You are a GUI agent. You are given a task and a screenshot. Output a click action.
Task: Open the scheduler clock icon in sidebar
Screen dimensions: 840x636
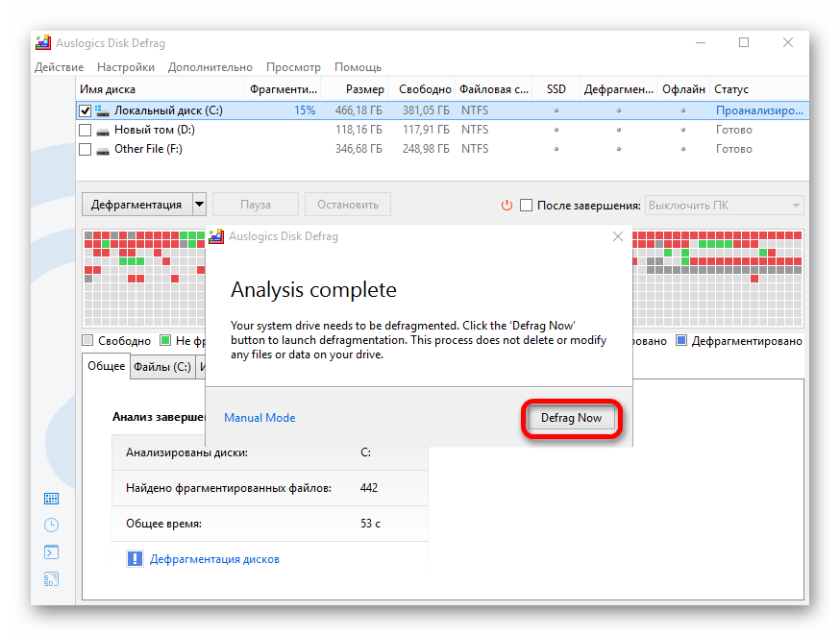[51, 526]
